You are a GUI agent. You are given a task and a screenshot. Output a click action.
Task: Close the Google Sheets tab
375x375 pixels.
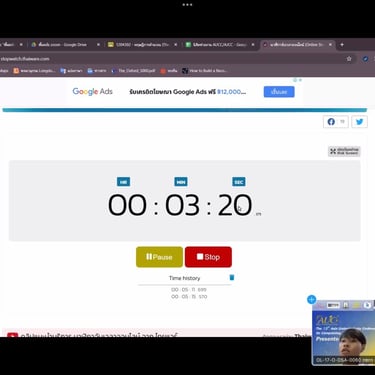[x=253, y=44]
